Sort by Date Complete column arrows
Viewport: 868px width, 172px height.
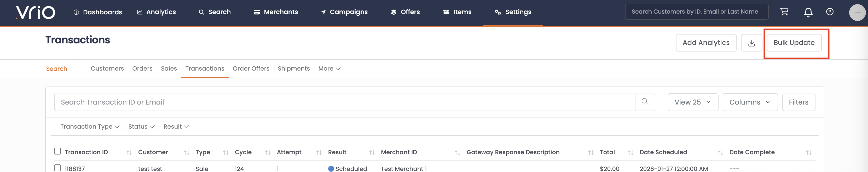click(808, 153)
